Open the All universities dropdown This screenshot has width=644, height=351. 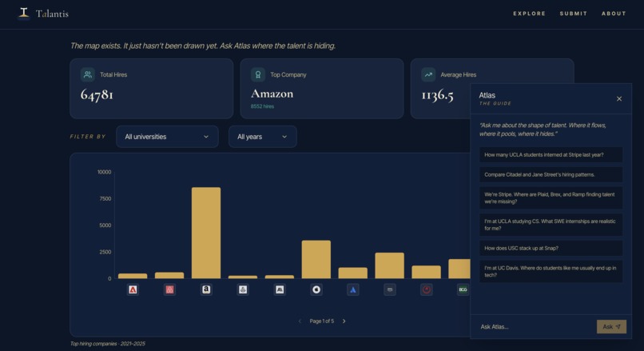pos(167,137)
